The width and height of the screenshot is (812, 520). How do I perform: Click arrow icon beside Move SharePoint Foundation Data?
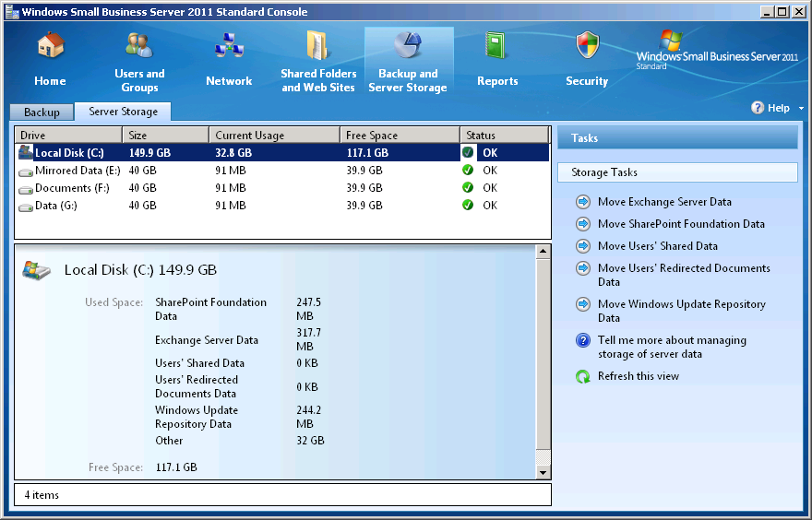pyautogui.click(x=583, y=224)
